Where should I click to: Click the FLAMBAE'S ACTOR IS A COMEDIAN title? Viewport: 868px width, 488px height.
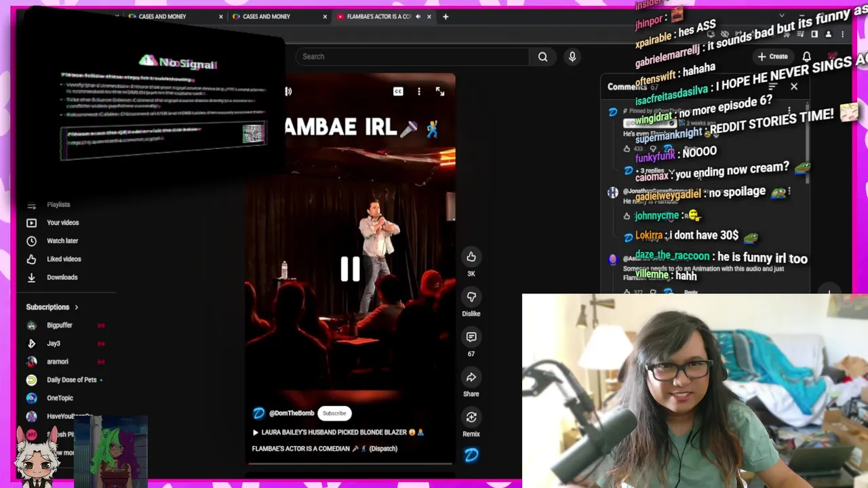tap(325, 449)
